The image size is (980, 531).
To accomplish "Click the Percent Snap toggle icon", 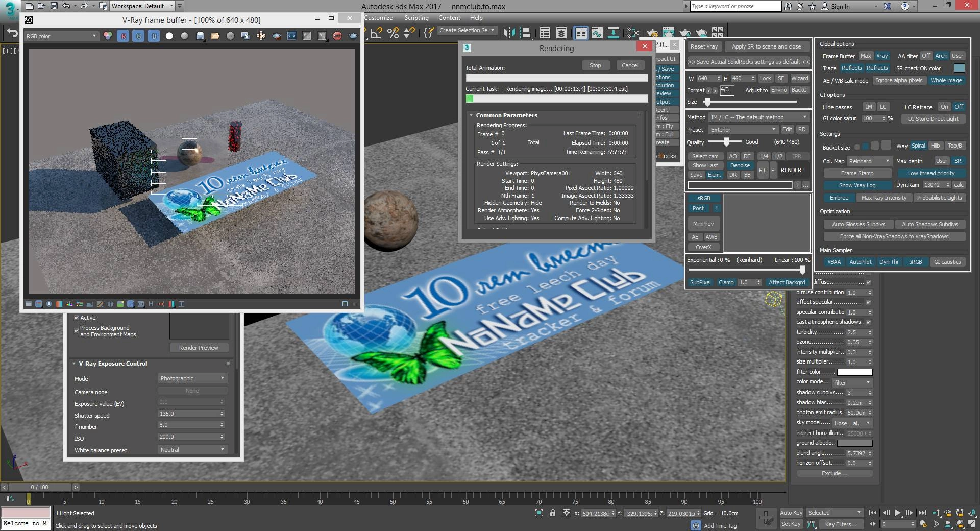I will 393,33.
